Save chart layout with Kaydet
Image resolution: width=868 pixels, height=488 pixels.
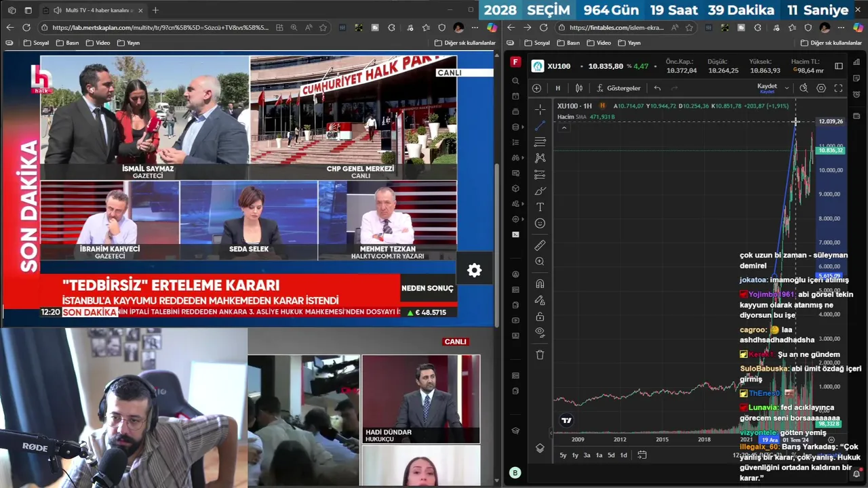click(767, 87)
